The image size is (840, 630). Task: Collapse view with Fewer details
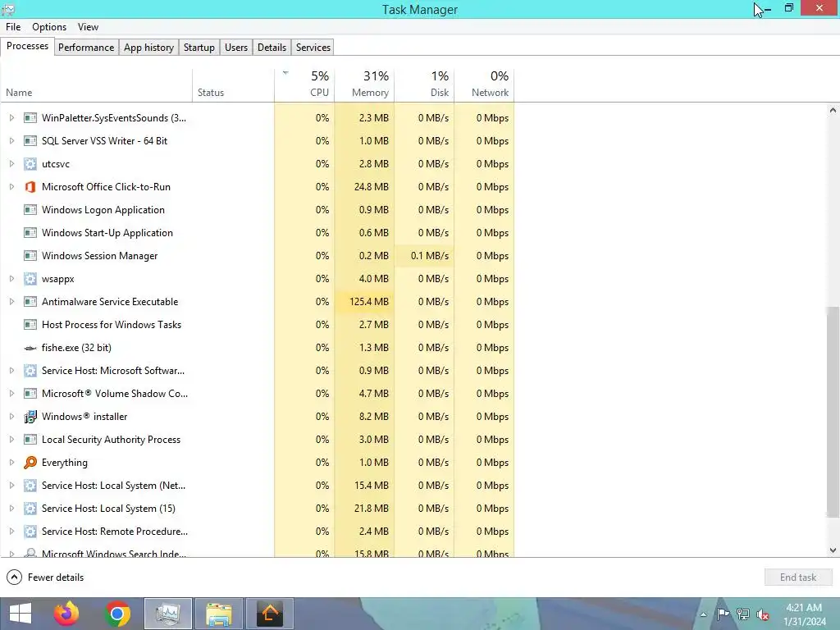pyautogui.click(x=46, y=577)
